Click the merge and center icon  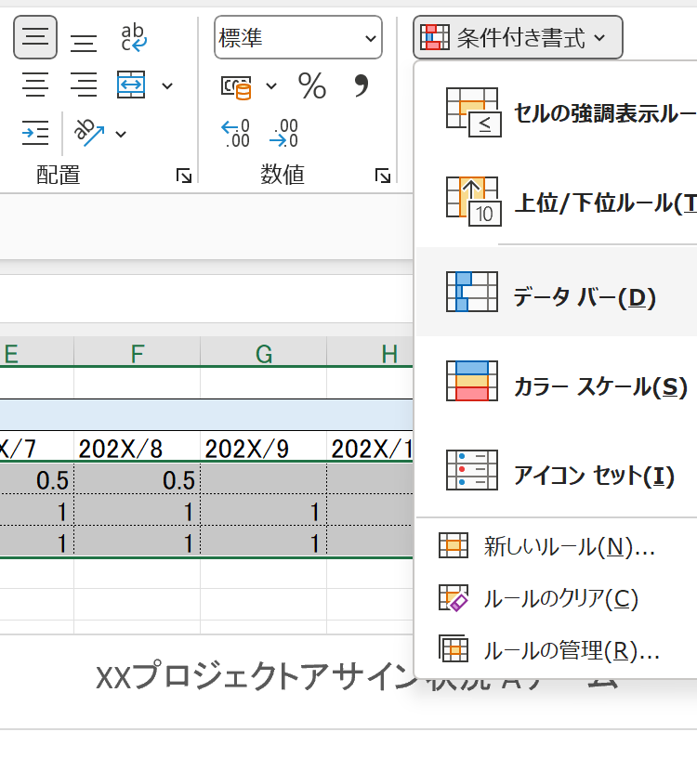(132, 85)
